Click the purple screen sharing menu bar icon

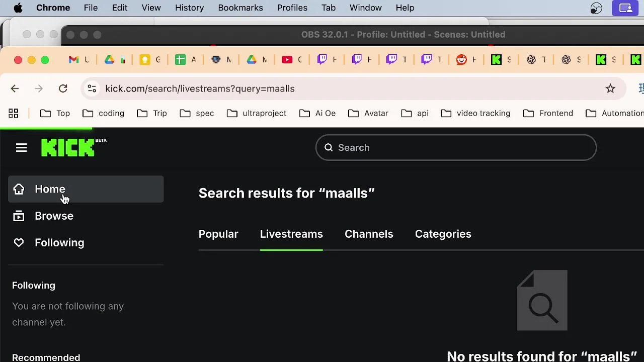tap(625, 8)
